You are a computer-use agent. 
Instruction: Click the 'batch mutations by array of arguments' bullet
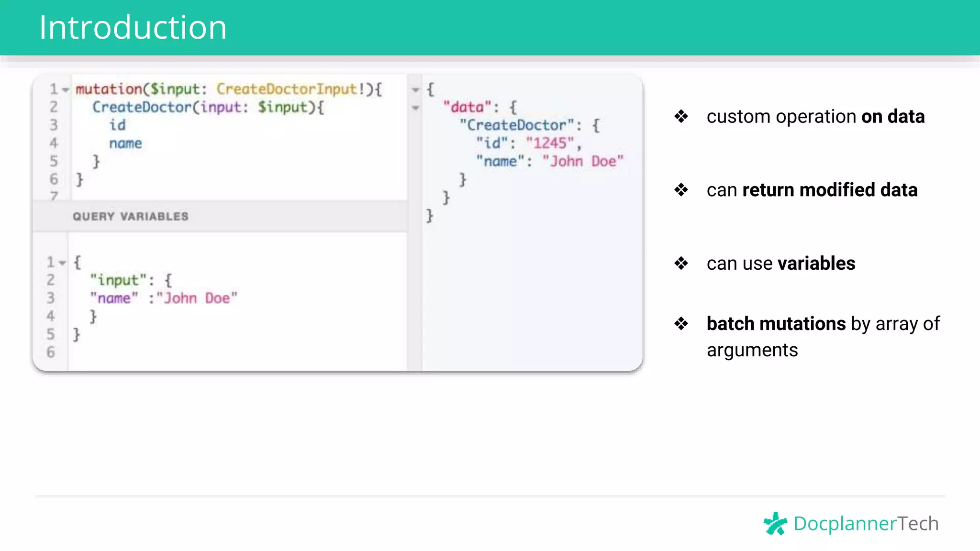point(823,337)
